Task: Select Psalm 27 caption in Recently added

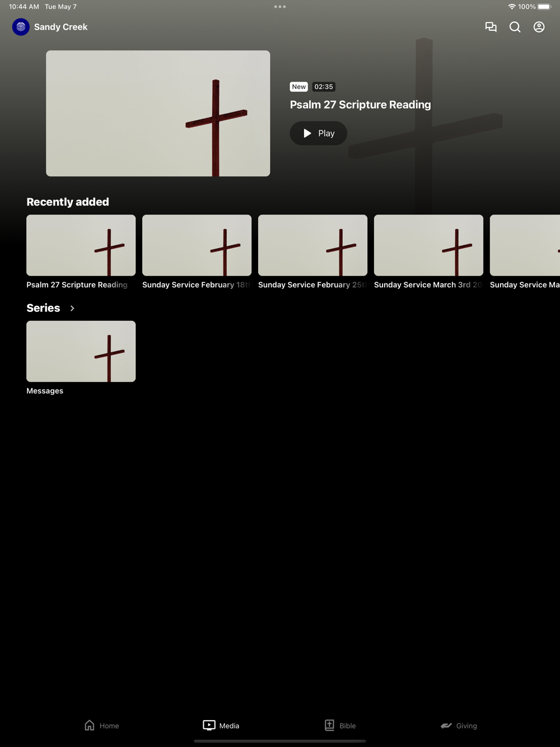Action: 77,285
